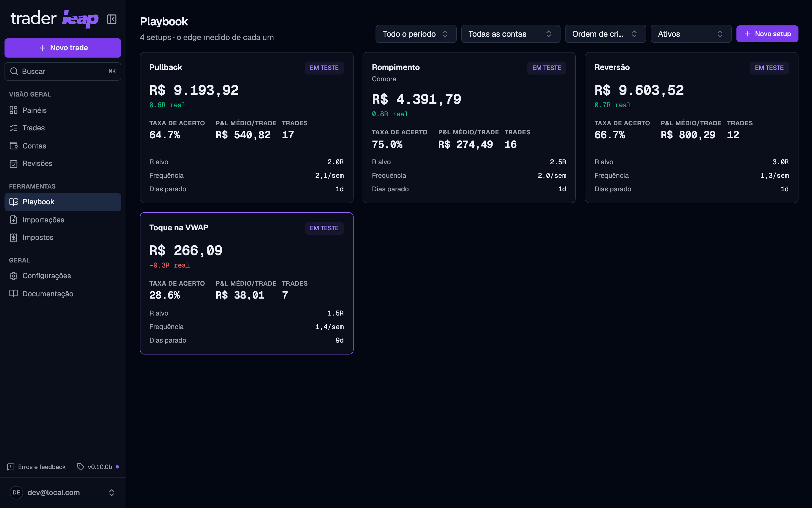Click the v0.10.0b version label
This screenshot has height=508, width=812.
100,467
